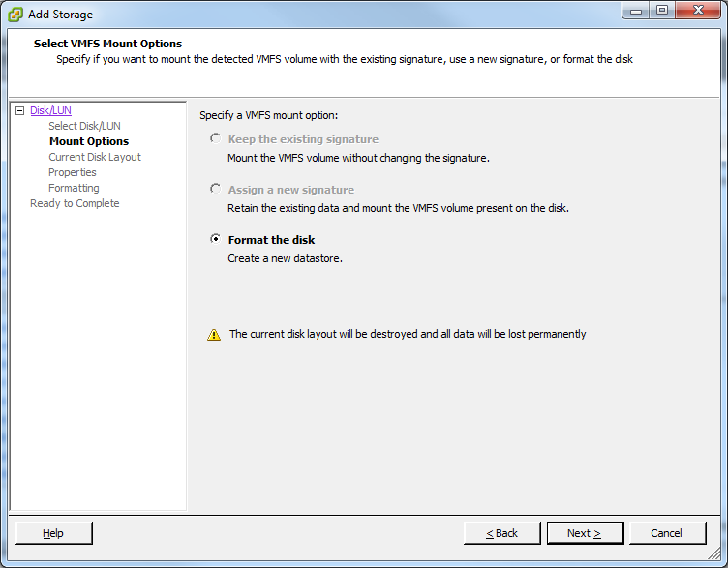Open the Disk/LUN wizard step link
728x568 pixels.
pos(50,110)
